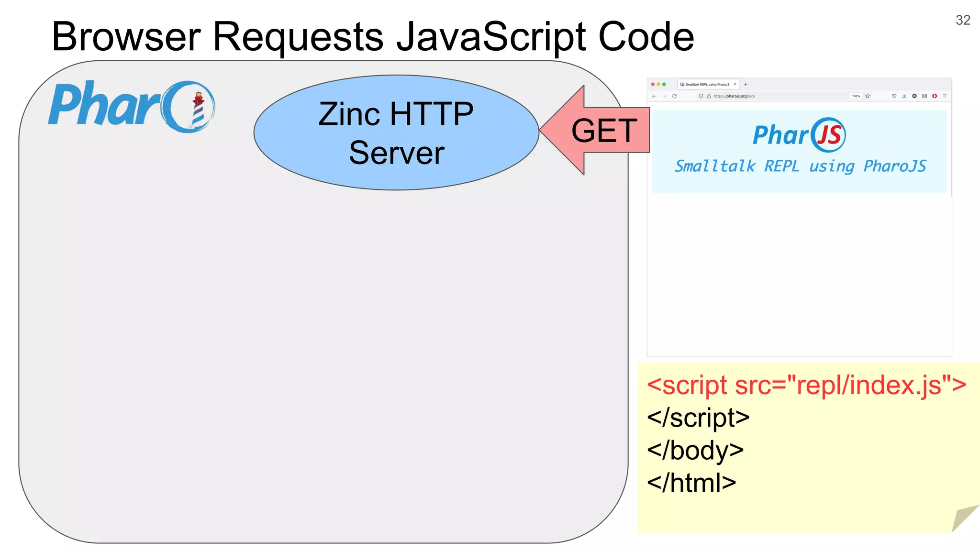
Task: Click the padlock site info icon
Action: click(x=709, y=96)
